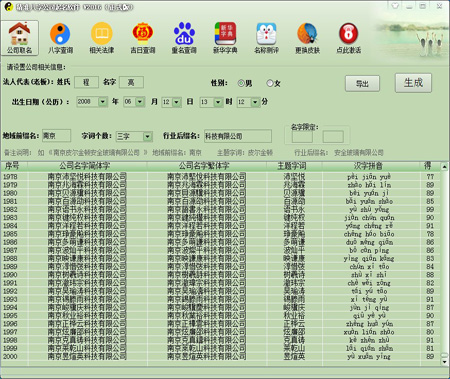Click 公司名字繁体字 column header
Viewport: 450px width, 379px height.
207,166
